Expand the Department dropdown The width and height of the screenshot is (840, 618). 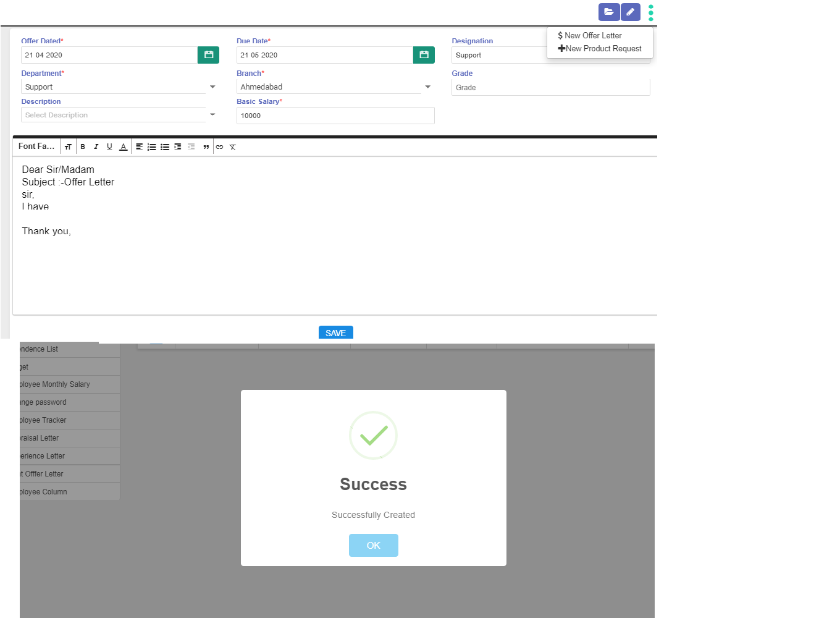point(213,87)
